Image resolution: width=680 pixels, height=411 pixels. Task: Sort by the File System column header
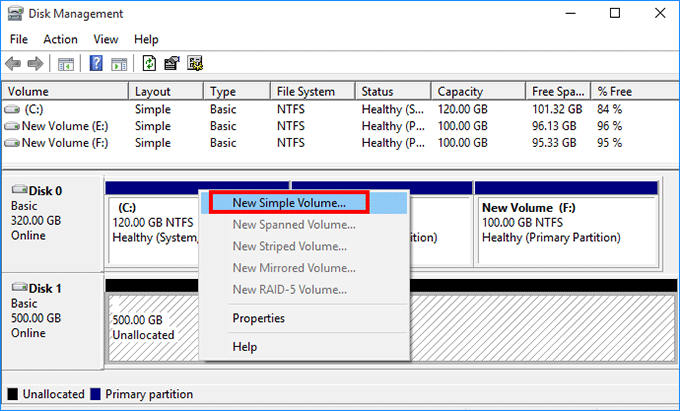click(x=313, y=91)
